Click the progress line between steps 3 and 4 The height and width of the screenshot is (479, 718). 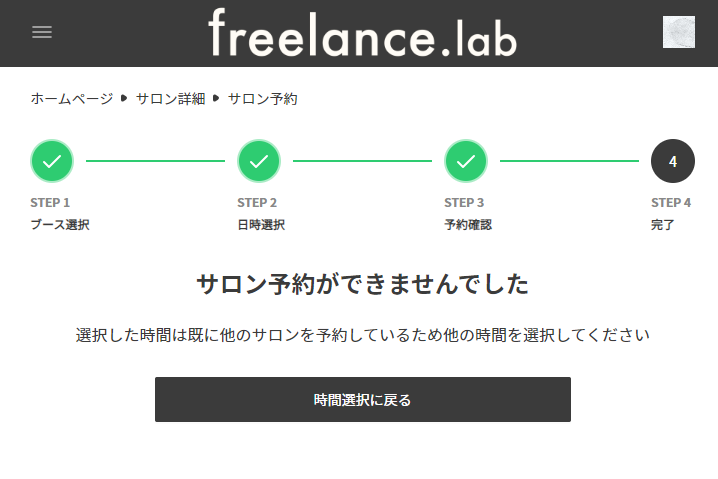[x=569, y=161]
